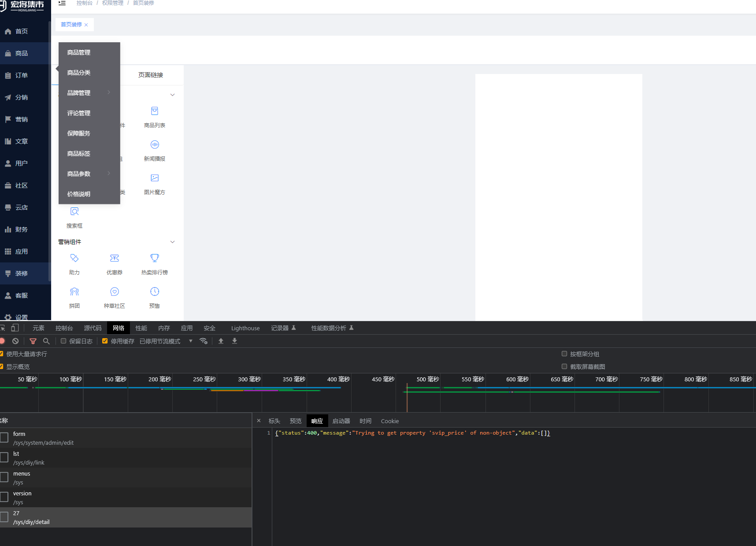Open 订单 in left sidebar

(26, 75)
